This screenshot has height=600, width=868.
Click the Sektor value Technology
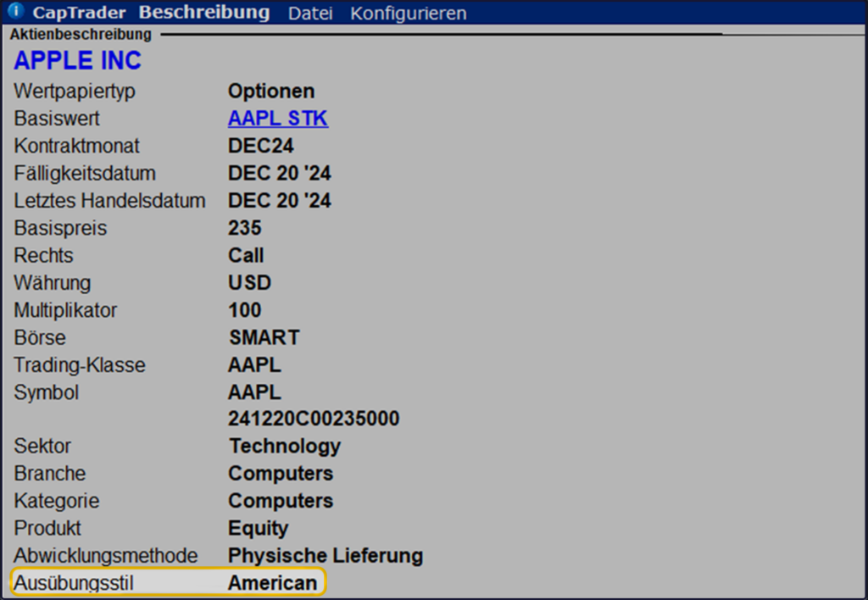tap(285, 446)
